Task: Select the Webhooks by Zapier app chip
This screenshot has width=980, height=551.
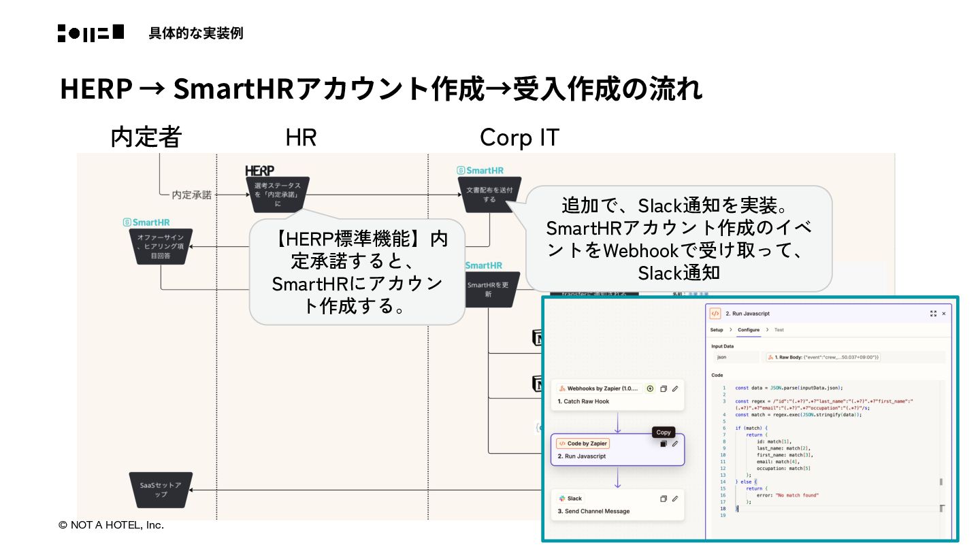Action: click(x=599, y=388)
